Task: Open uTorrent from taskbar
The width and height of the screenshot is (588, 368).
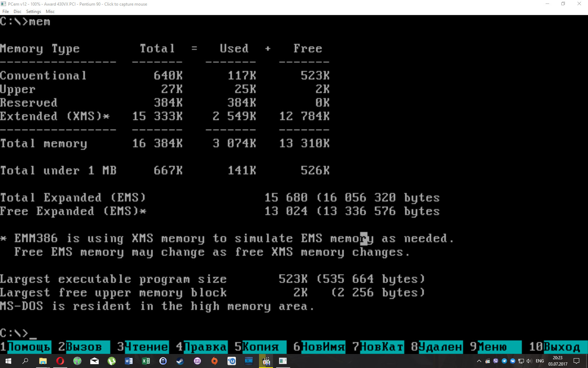Action: pyautogui.click(x=111, y=361)
